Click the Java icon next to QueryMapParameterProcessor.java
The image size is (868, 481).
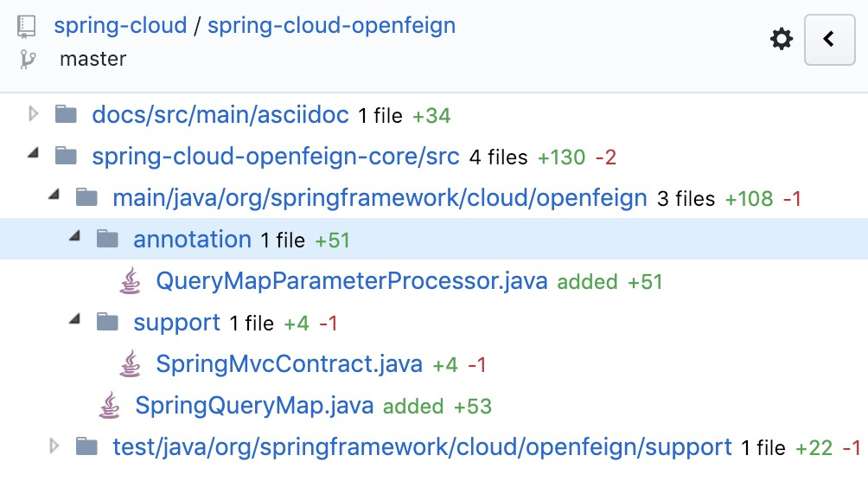click(130, 281)
